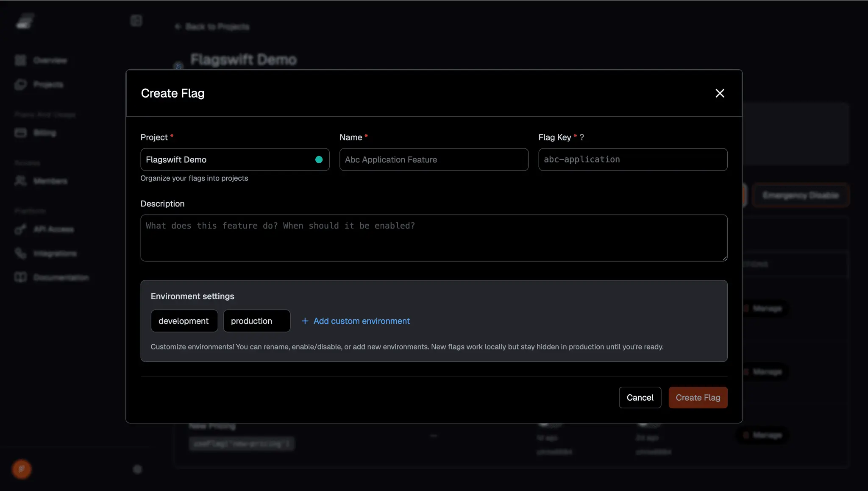Open Overview icon in blurred sidebar
Image resolution: width=868 pixels, height=491 pixels.
tap(20, 60)
